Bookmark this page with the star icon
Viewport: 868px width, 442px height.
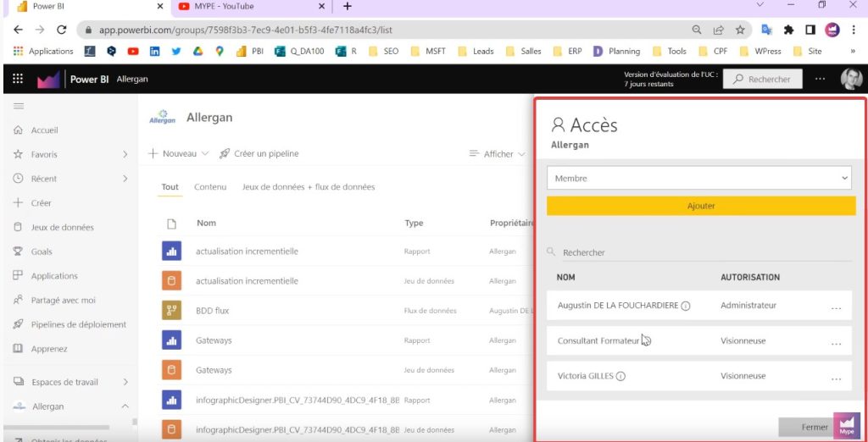pos(740,30)
